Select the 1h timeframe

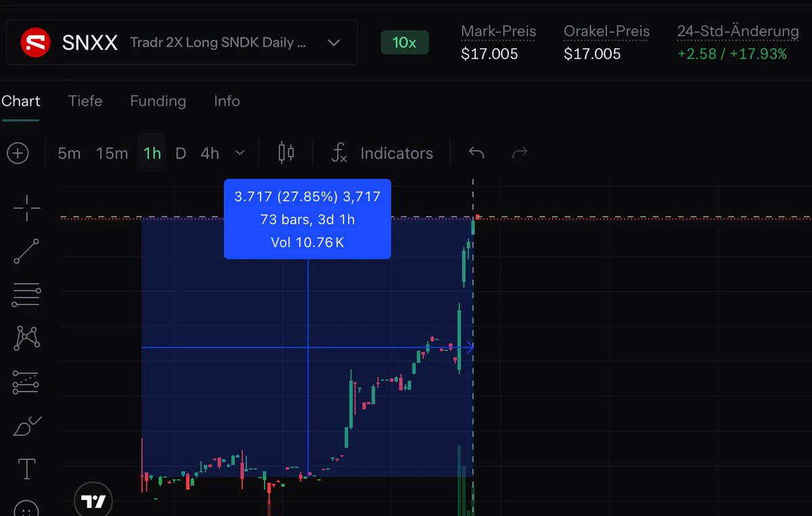[152, 154]
